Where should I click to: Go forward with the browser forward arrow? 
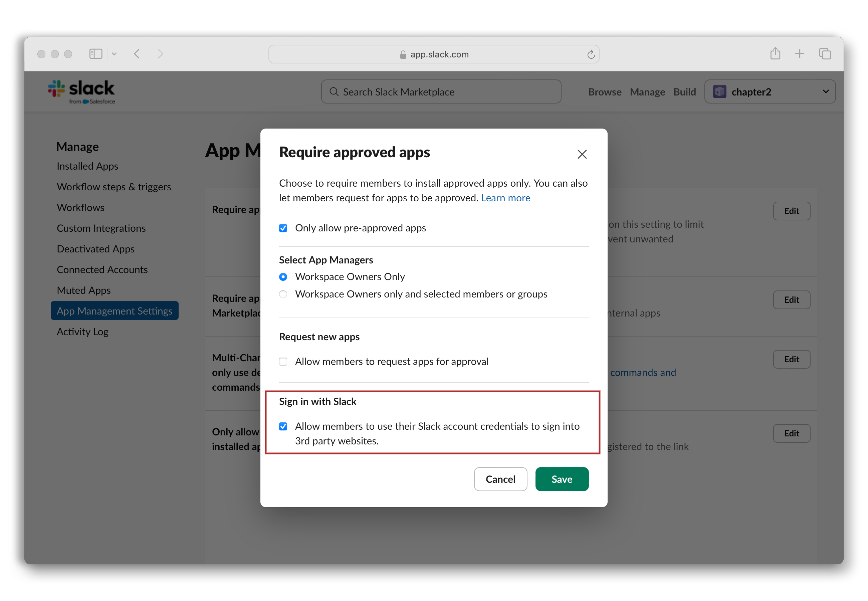[x=160, y=54]
